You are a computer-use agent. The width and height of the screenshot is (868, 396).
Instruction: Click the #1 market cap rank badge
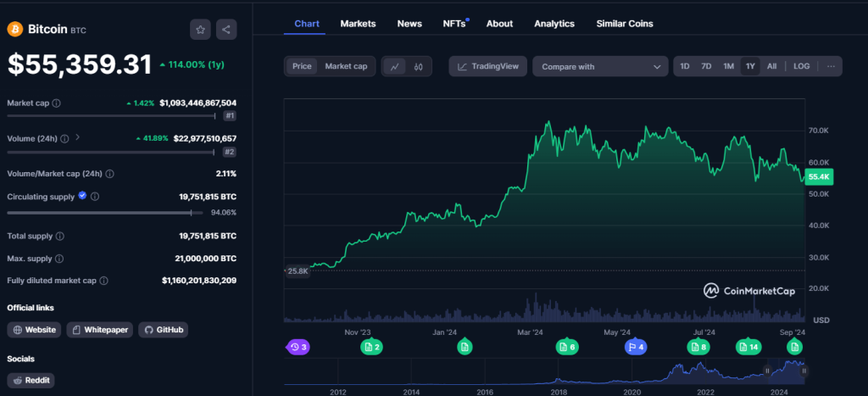230,116
